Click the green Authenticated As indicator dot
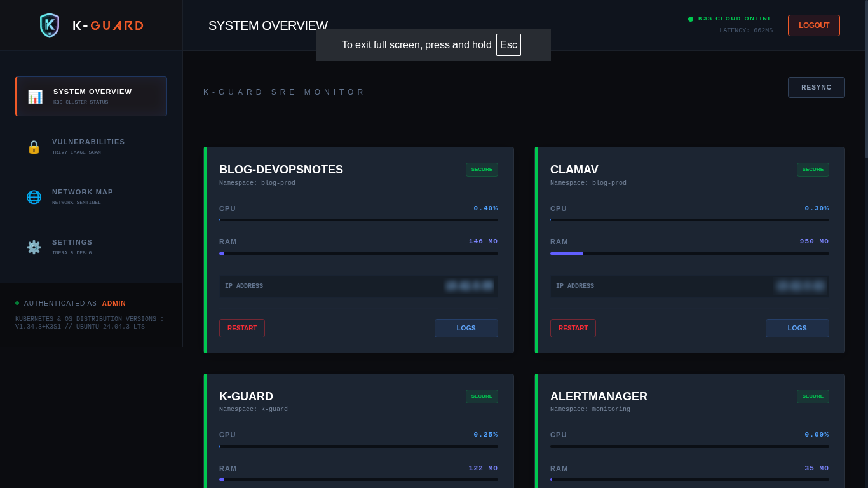This screenshot has height=488, width=868. click(16, 303)
